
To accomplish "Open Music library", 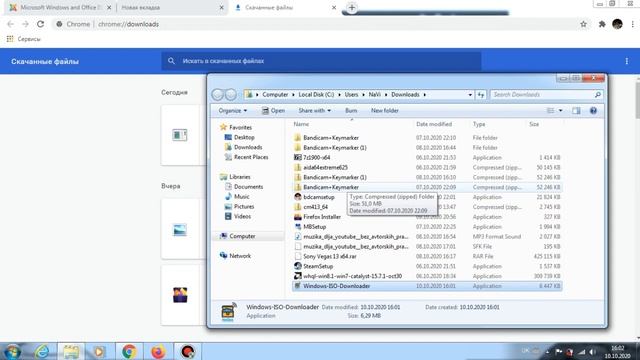I will [x=237, y=197].
